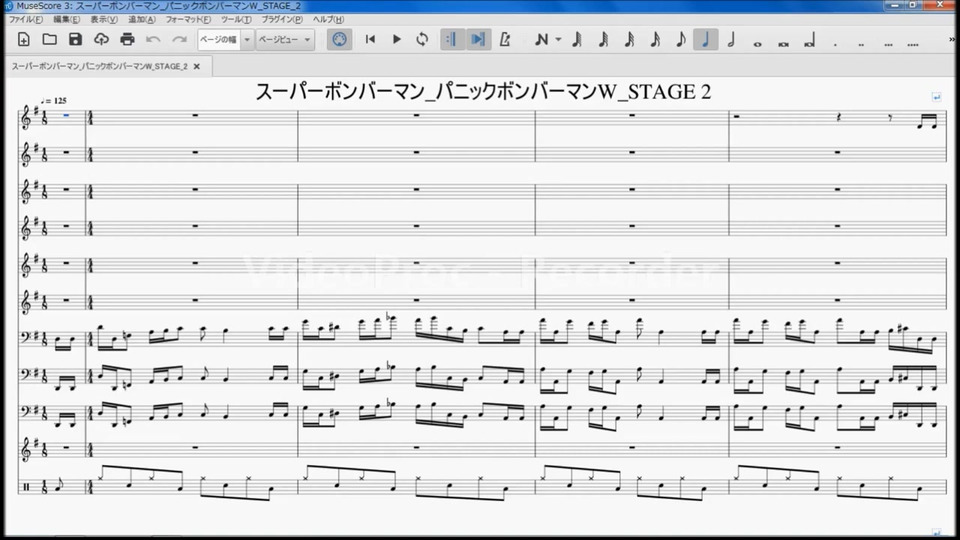Open 表示 menu
The height and width of the screenshot is (540, 960).
coord(103,20)
